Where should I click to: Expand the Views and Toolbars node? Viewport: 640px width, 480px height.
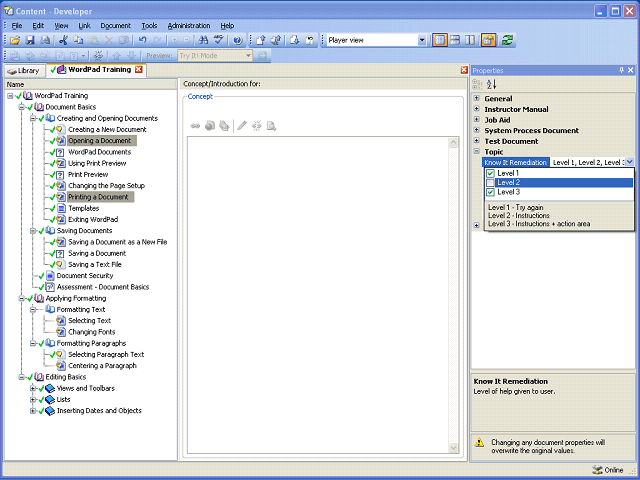[33, 388]
